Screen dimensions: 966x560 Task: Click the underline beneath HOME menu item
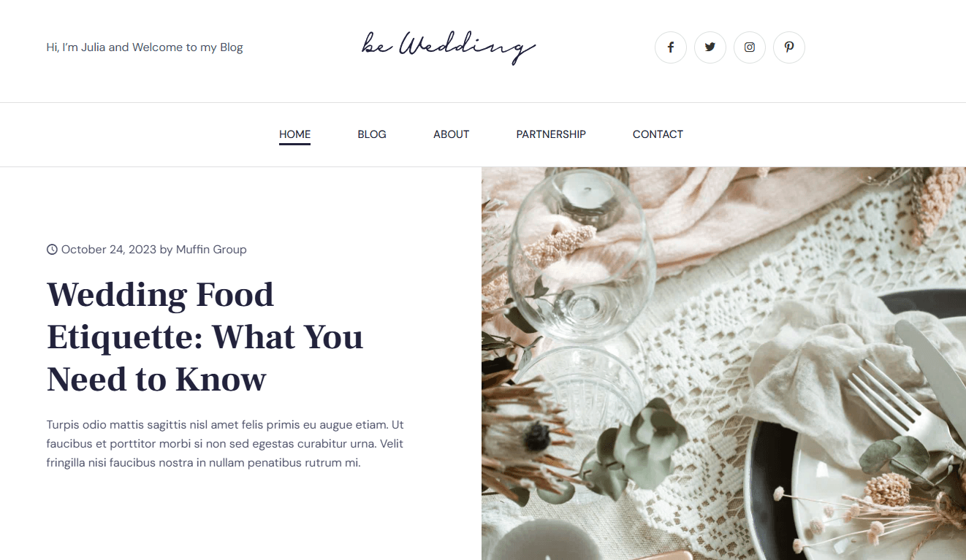click(294, 144)
